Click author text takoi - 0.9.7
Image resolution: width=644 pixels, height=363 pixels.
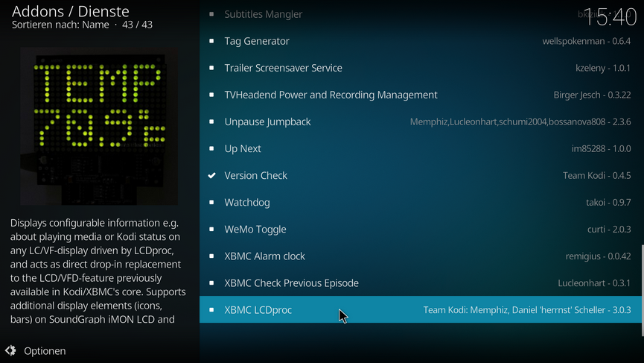point(608,202)
